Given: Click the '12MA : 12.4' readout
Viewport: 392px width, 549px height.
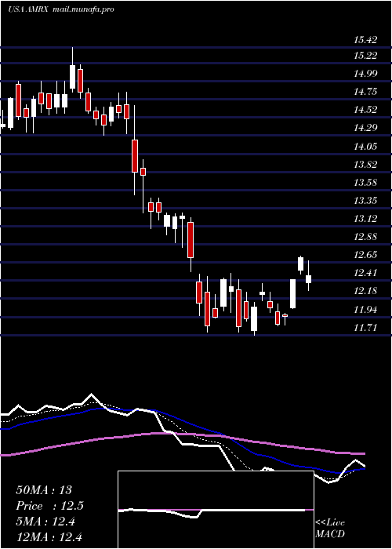Looking at the screenshot, I should pos(49,537).
